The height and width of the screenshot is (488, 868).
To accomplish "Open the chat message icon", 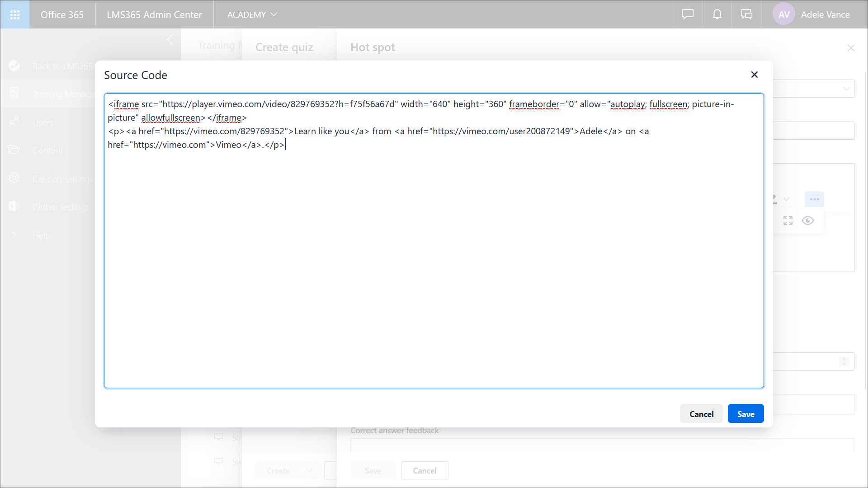I will click(x=688, y=14).
